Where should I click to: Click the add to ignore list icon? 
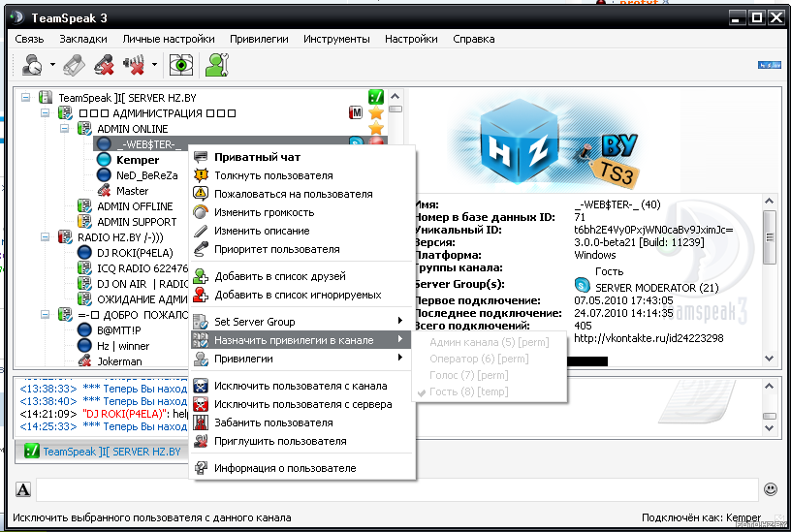click(x=201, y=295)
